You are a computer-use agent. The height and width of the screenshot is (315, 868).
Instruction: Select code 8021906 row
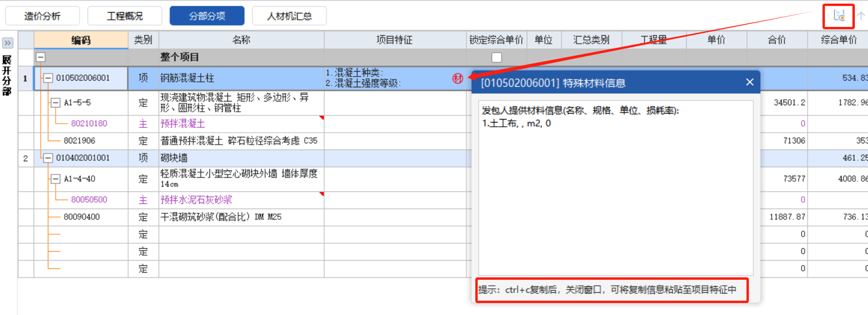(x=79, y=140)
